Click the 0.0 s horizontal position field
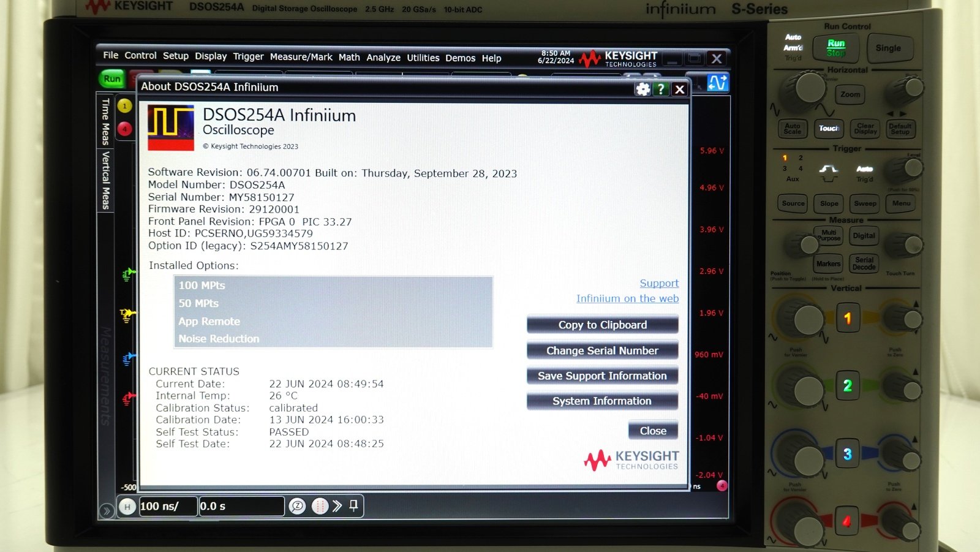This screenshot has height=552, width=980. (241, 506)
